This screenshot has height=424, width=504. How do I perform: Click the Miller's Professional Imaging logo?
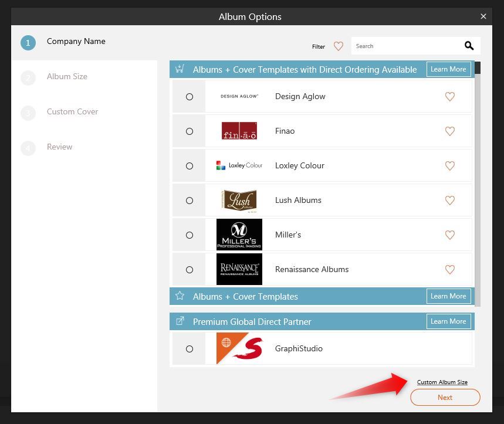tap(239, 235)
